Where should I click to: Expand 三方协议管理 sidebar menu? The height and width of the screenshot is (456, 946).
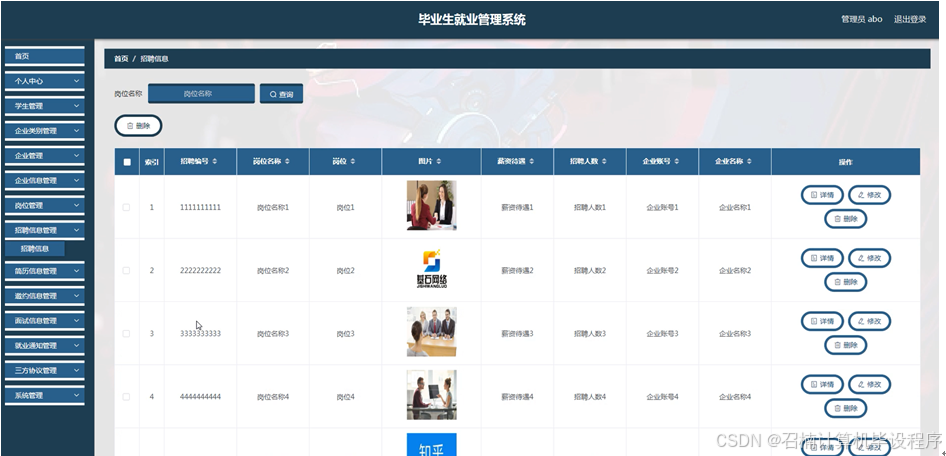click(45, 370)
